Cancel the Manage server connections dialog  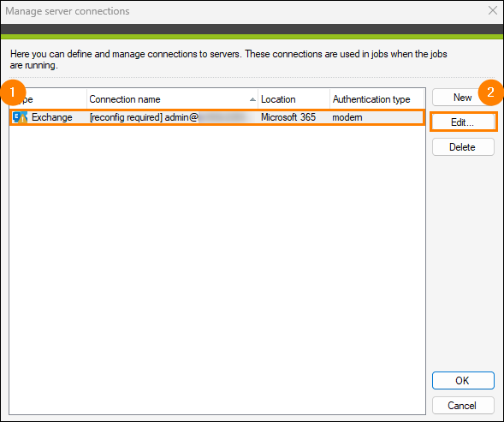(463, 405)
